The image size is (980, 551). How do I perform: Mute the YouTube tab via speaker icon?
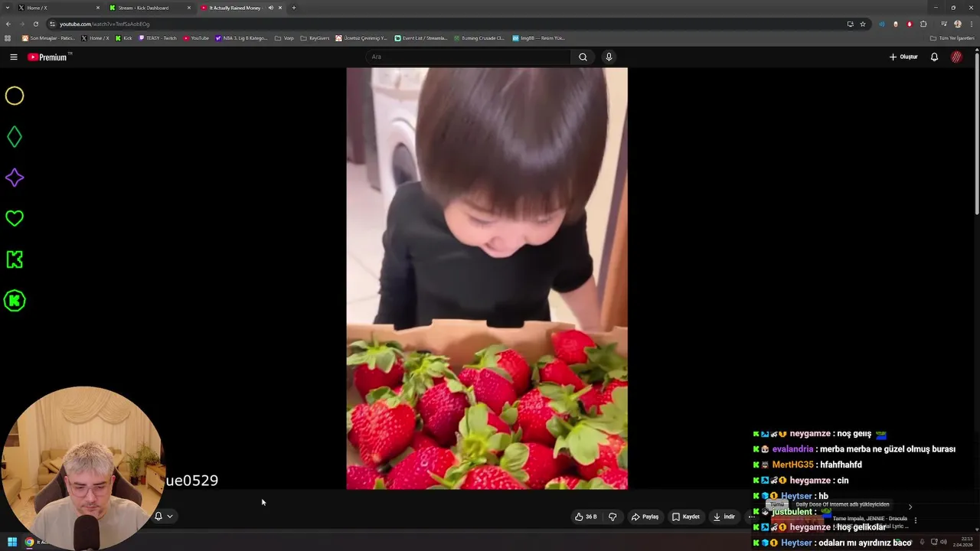pyautogui.click(x=270, y=8)
